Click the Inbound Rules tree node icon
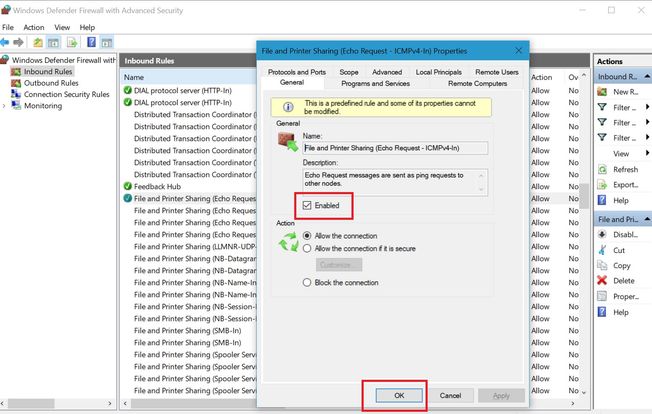The height and width of the screenshot is (414, 652). [16, 71]
